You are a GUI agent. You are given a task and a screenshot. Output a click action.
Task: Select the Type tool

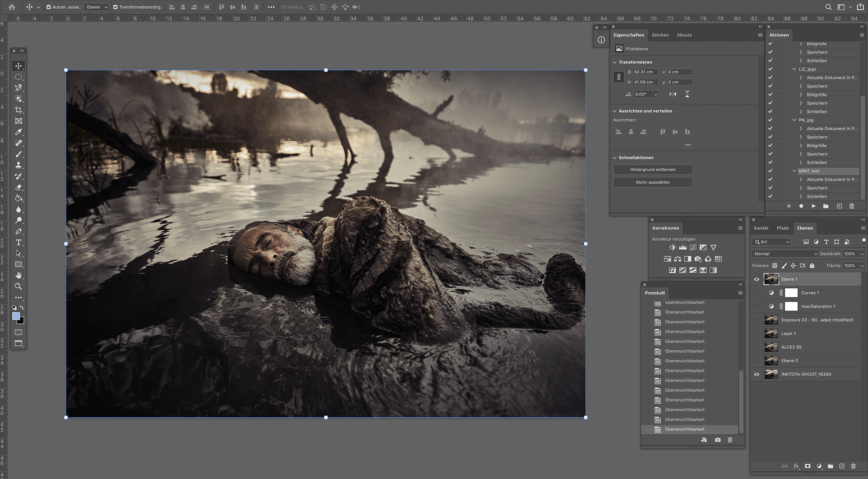[18, 242]
